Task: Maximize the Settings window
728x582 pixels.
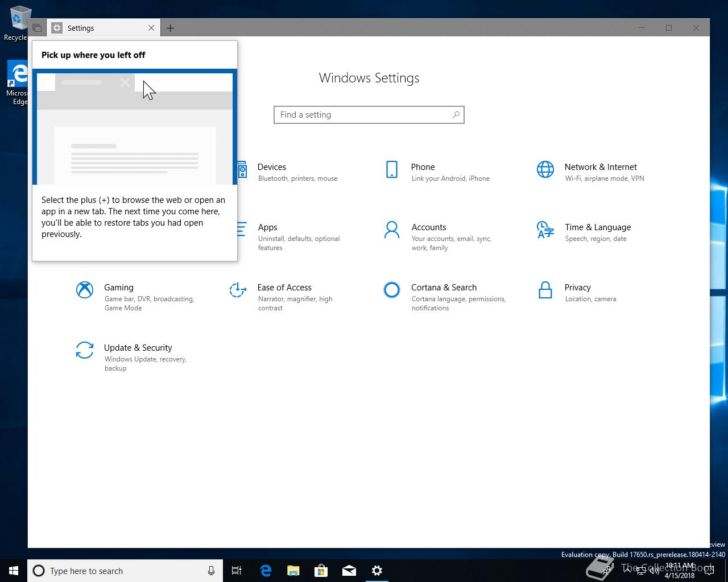Action: (x=669, y=28)
